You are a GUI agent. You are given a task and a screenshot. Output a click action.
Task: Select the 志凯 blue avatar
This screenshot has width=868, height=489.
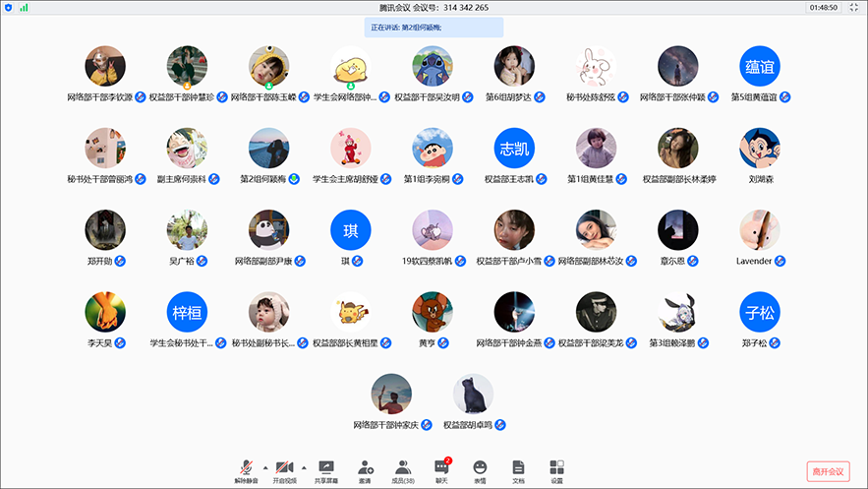(514, 148)
